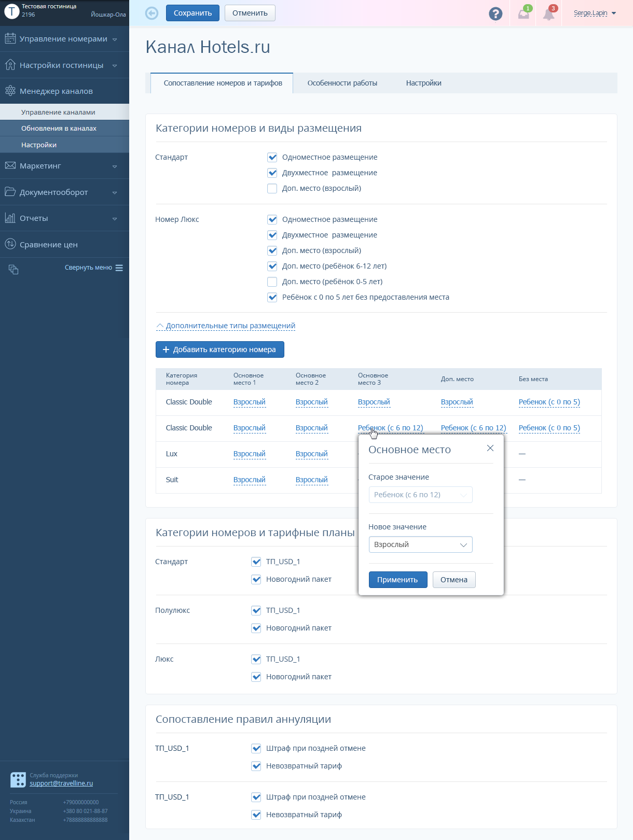Uncheck Одноместное размещение for Номер Люкс
Viewport: 633px width, 840px height.
(272, 219)
